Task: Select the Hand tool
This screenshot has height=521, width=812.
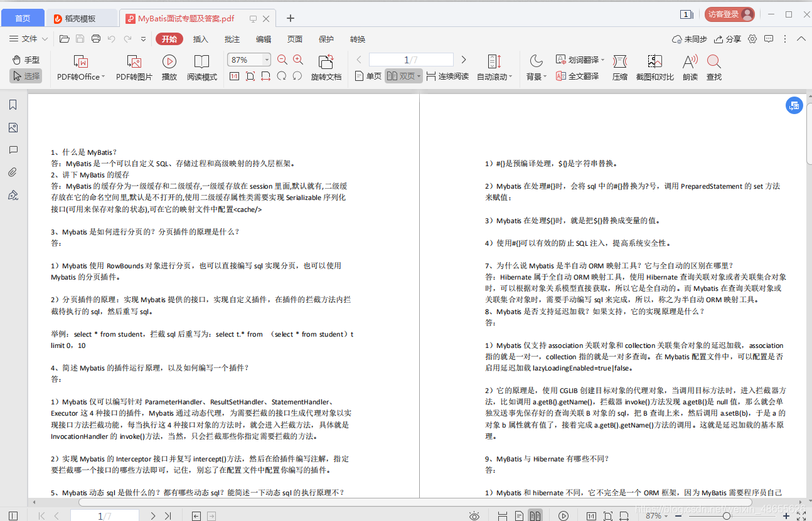Action: click(26, 60)
